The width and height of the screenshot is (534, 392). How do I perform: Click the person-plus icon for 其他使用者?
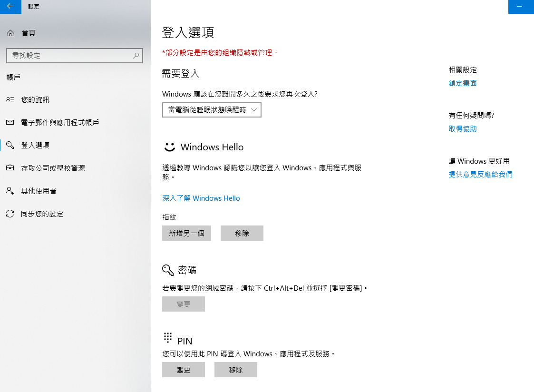(10, 191)
